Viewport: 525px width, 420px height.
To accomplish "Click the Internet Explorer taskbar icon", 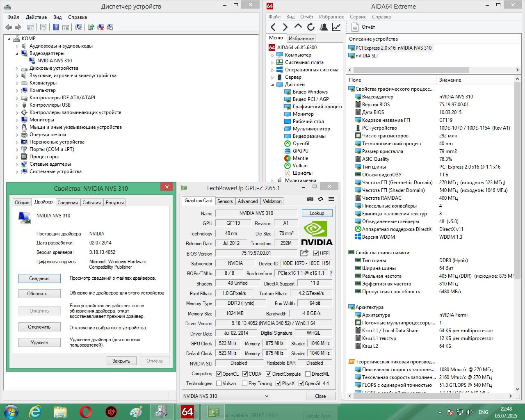I will (x=35, y=411).
